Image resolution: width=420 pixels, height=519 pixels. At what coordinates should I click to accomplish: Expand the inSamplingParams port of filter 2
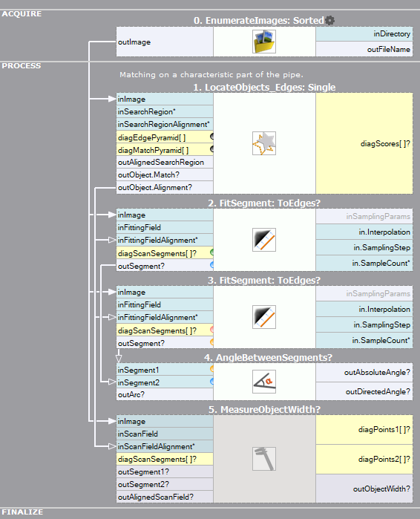click(x=364, y=216)
